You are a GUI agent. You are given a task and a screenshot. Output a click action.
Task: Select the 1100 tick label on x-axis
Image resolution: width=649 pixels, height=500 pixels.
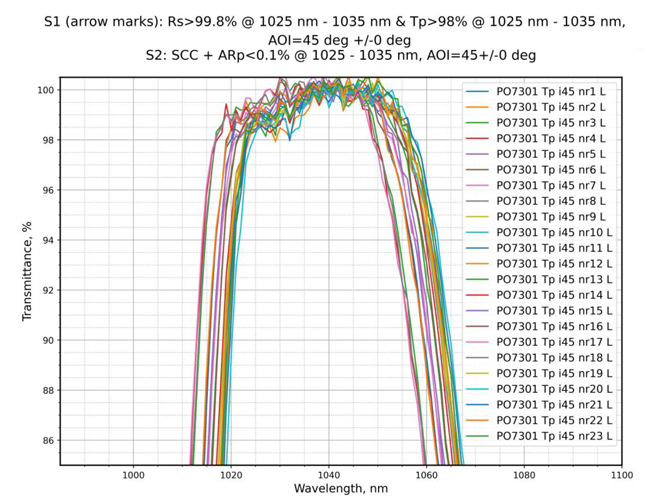point(621,474)
